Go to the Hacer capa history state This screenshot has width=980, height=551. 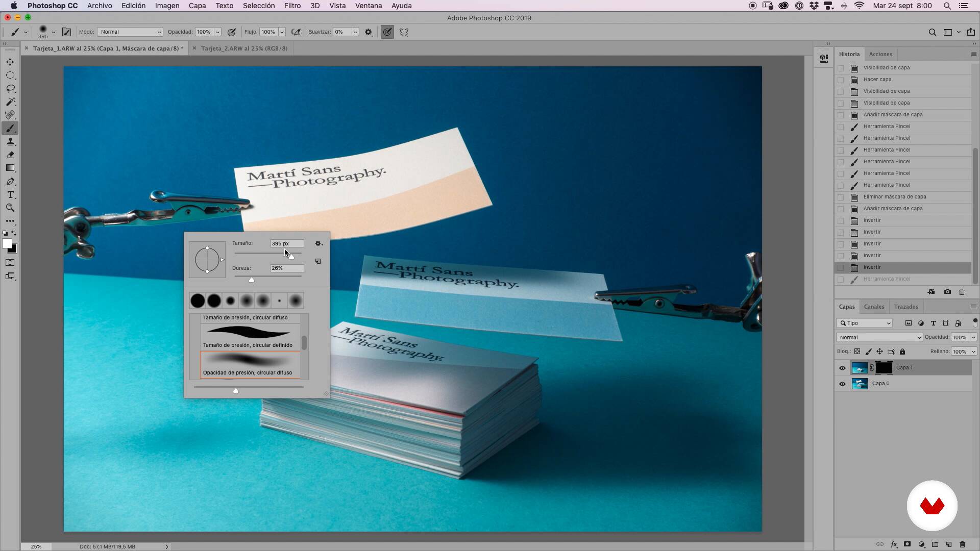903,80
